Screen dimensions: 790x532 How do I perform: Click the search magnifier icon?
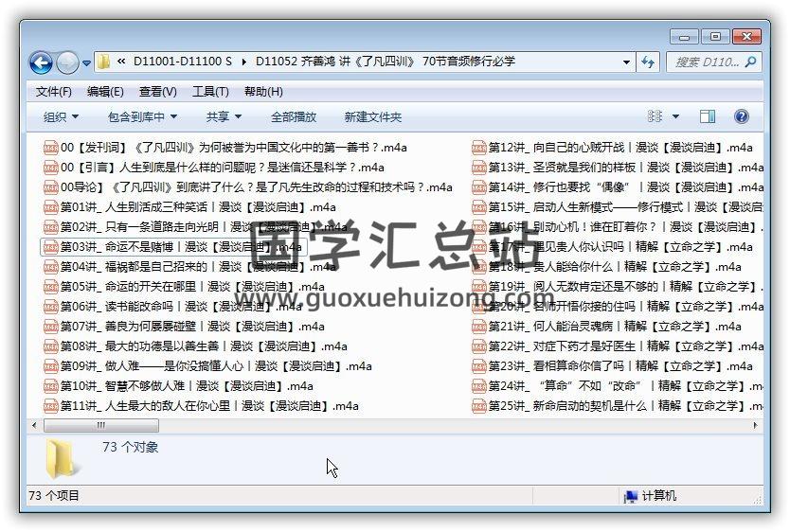click(750, 62)
